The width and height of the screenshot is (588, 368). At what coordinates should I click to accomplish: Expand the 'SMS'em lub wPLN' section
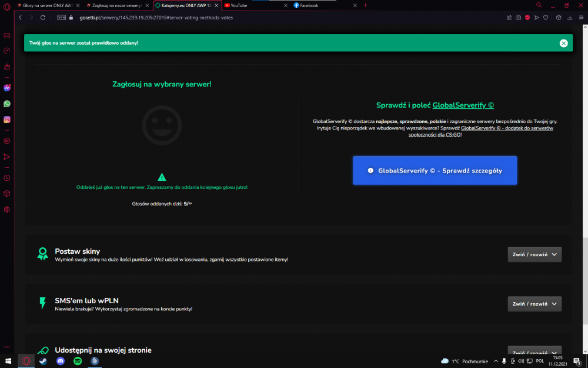[534, 304]
